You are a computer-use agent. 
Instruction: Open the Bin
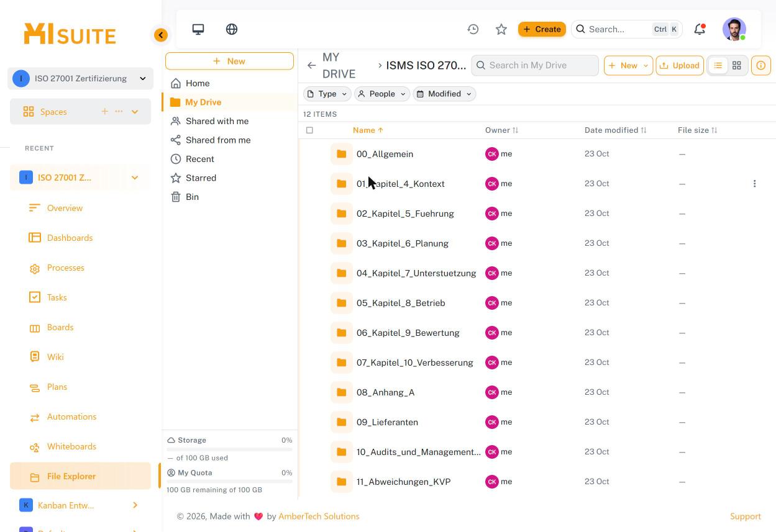point(192,197)
